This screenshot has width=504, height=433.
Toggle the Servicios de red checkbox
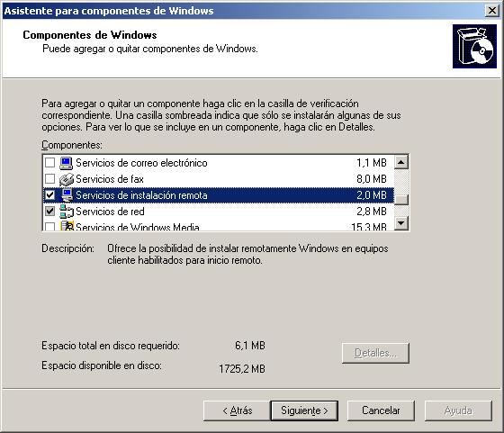pyautogui.click(x=49, y=212)
